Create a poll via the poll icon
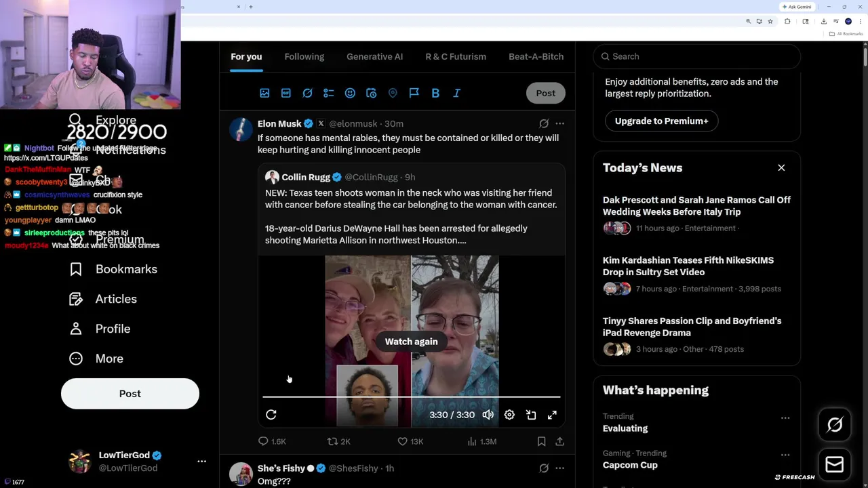Screen dimensions: 868x488 [x=329, y=93]
